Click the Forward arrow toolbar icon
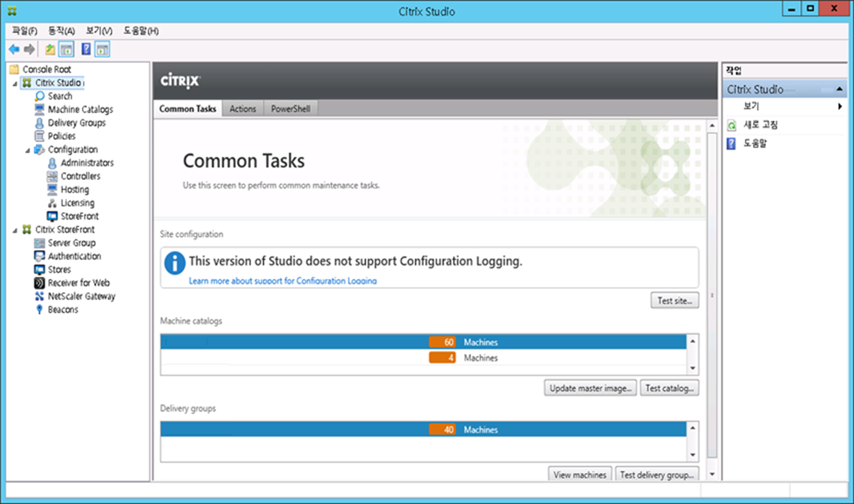 tap(29, 49)
